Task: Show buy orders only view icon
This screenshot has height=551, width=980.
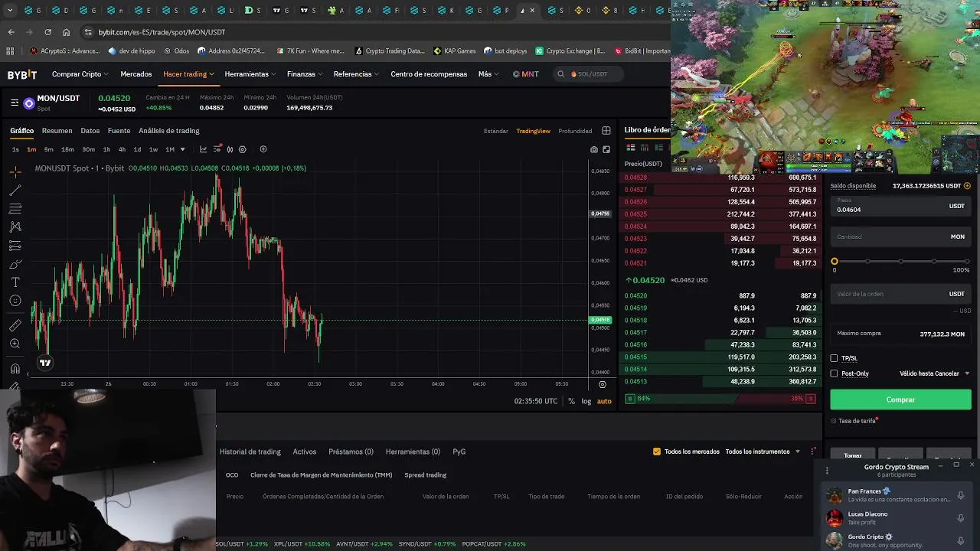Action: 658,148
